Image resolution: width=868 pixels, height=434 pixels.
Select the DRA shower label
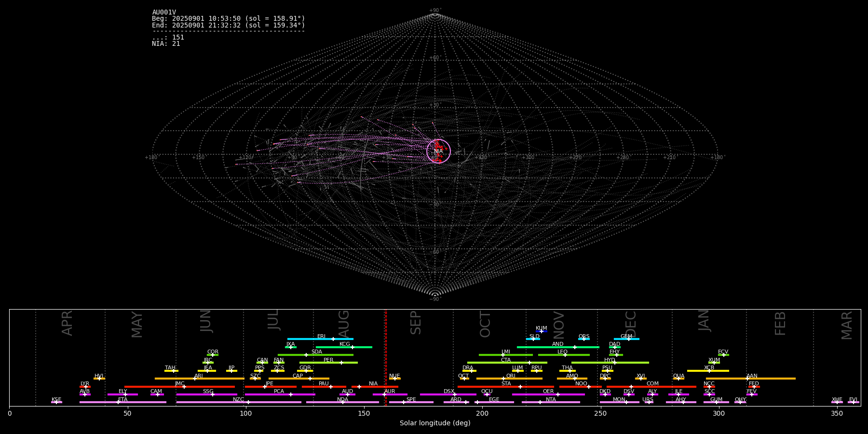click(x=468, y=367)
